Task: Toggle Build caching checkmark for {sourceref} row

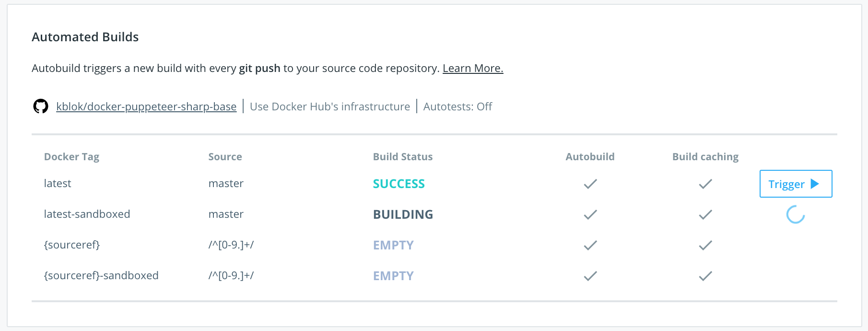Action: click(705, 245)
